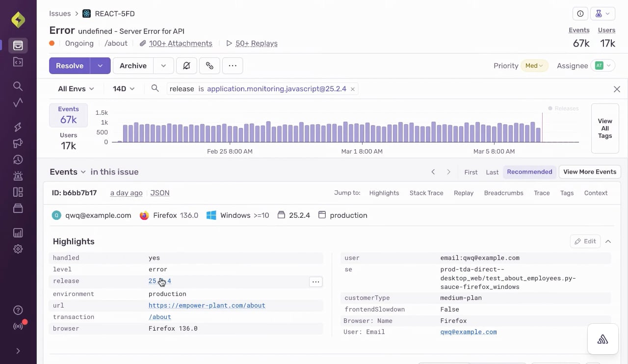Click the search magnifier icon in filter bar
628x364 pixels.
click(155, 88)
